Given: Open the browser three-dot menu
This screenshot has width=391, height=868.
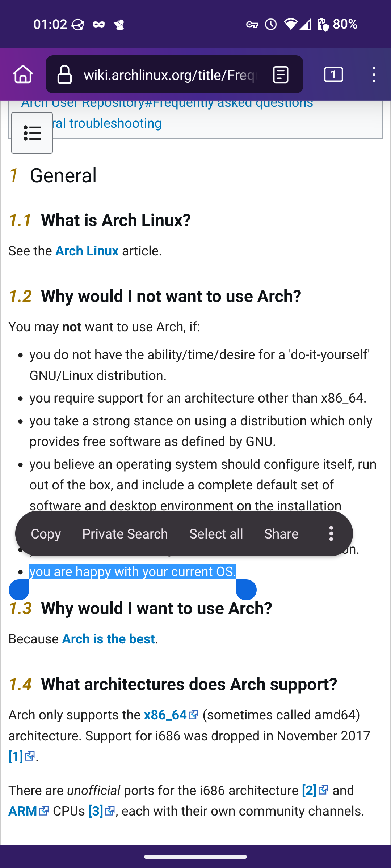Looking at the screenshot, I should (x=374, y=75).
